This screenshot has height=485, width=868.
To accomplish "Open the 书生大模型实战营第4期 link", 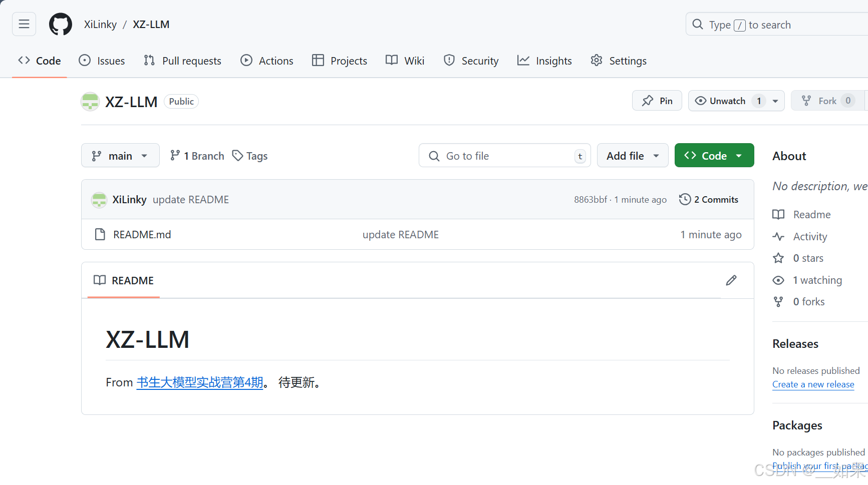I will (200, 382).
